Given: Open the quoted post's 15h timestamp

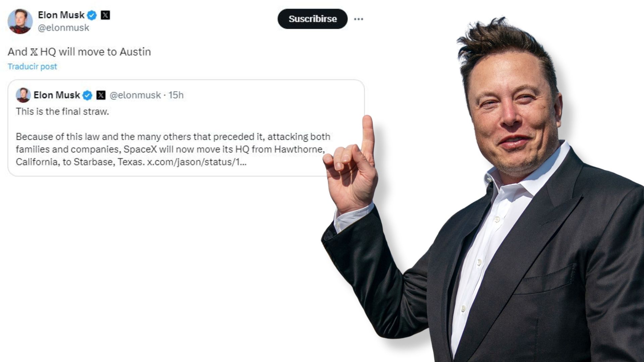Looking at the screenshot, I should [176, 95].
